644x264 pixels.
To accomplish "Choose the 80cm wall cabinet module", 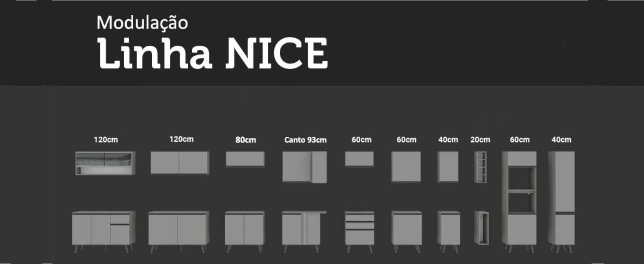I will (x=245, y=159).
